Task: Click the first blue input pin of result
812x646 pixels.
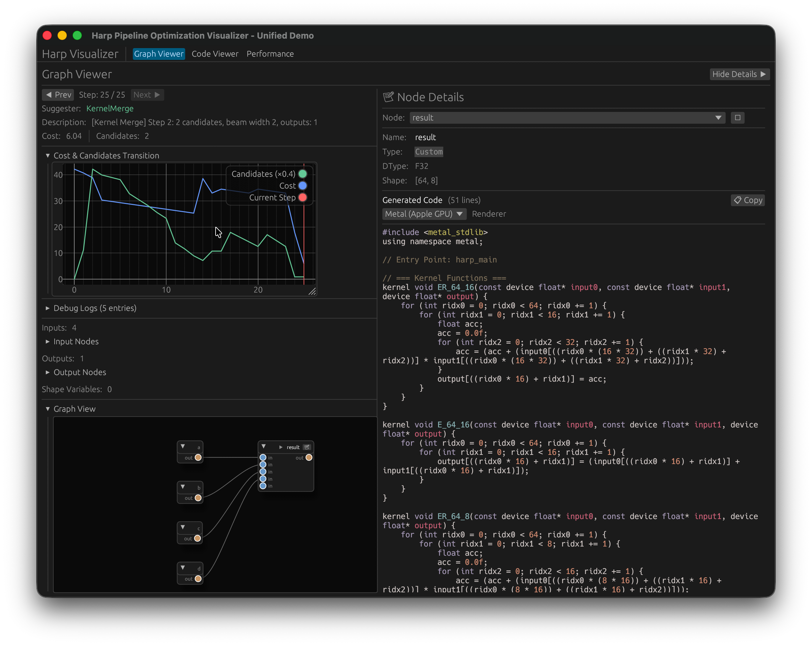Action: (x=263, y=458)
